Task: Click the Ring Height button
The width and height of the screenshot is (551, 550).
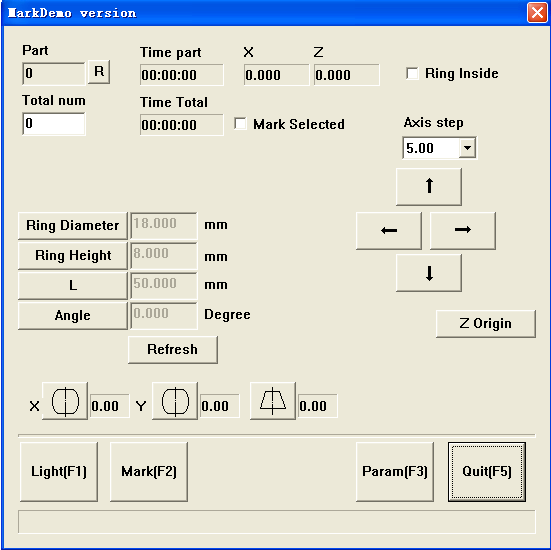Action: click(73, 256)
